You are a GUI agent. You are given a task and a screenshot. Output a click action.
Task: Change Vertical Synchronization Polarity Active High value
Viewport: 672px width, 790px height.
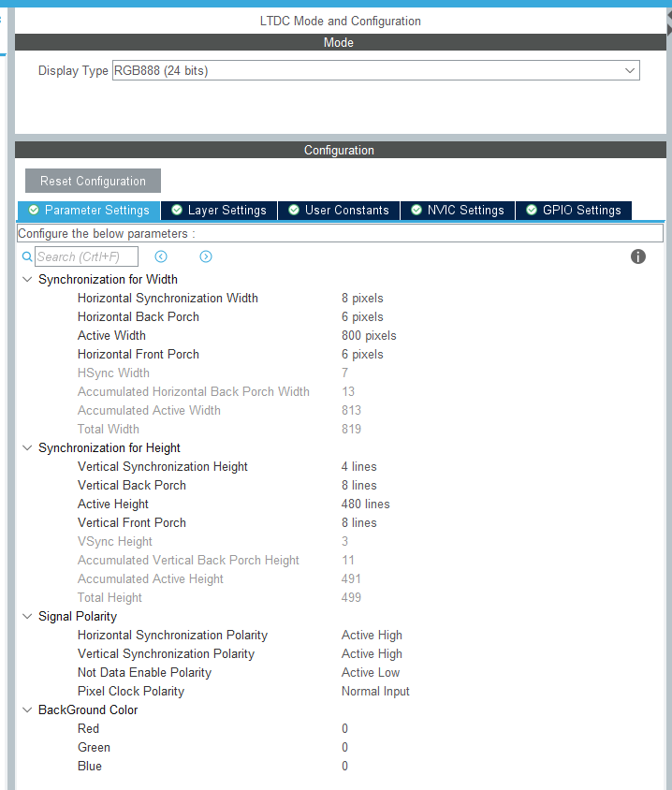click(x=372, y=653)
